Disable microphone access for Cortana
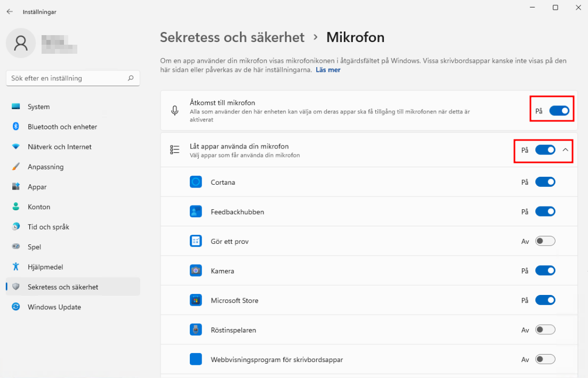Viewport: 588px width, 378px height. click(x=545, y=182)
